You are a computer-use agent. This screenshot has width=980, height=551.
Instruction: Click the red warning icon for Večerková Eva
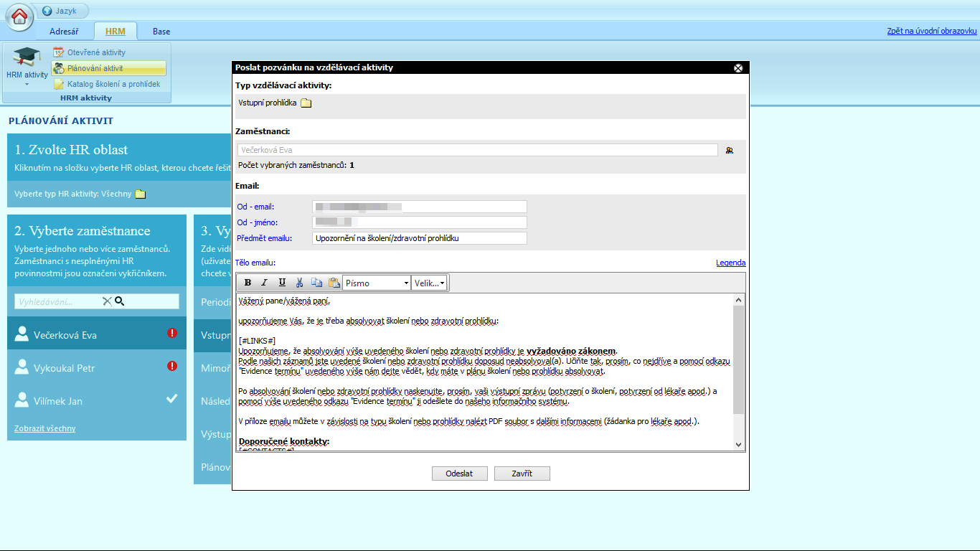tap(172, 333)
